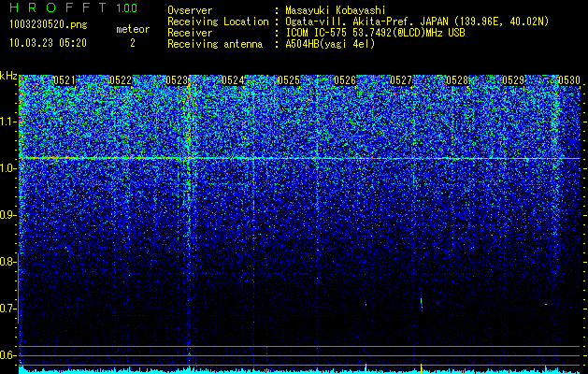Click the HROFFT 1.00 title text
This screenshot has height=374, width=588.
click(73, 7)
